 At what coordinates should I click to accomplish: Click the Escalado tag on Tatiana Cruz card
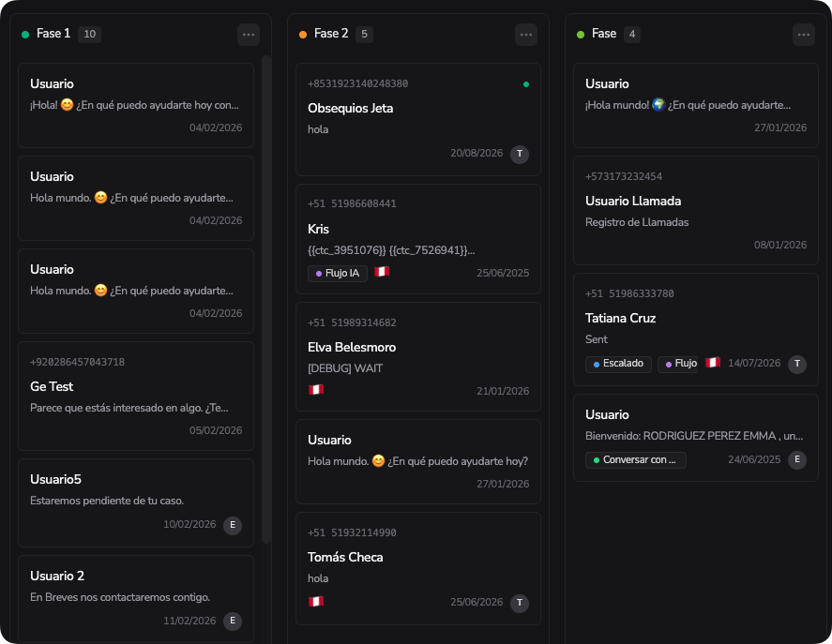coord(618,364)
